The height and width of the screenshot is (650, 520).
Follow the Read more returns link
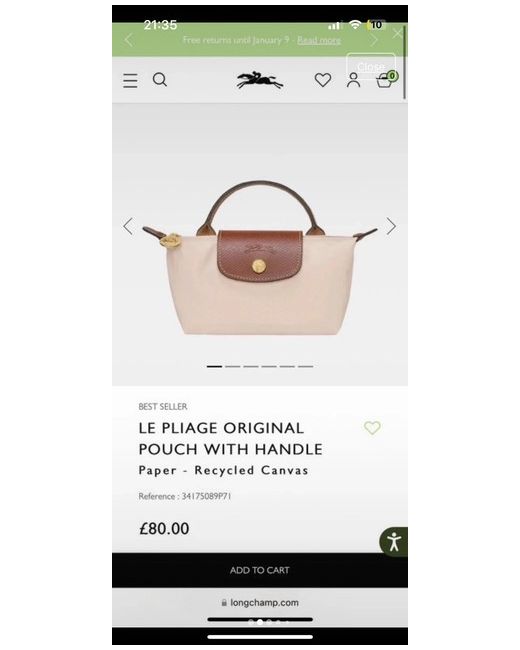click(x=319, y=40)
